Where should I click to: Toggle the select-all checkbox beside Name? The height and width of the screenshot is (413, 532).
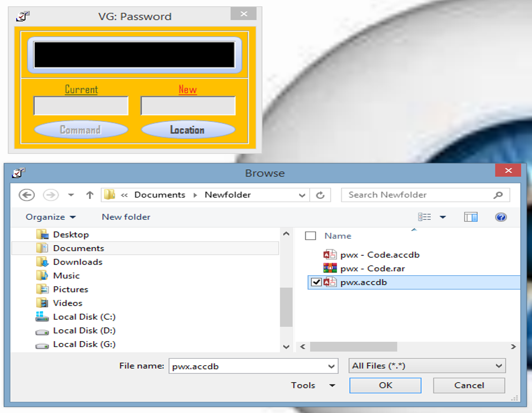[x=310, y=235]
